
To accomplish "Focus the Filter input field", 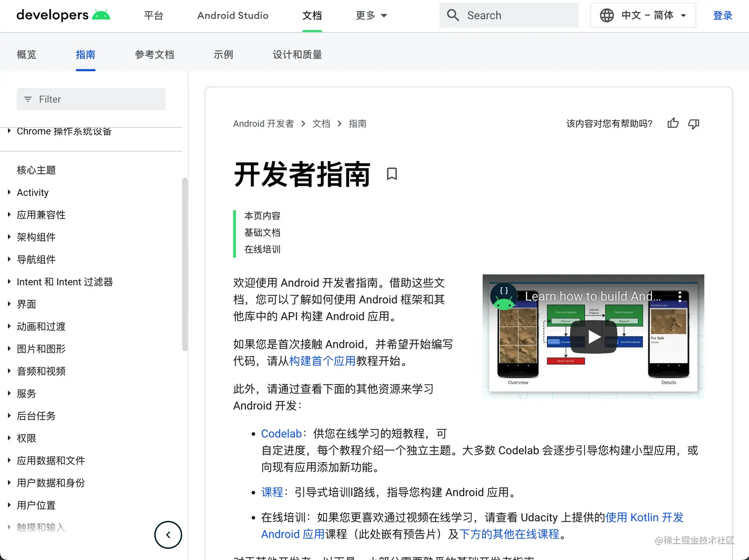I will tap(91, 99).
